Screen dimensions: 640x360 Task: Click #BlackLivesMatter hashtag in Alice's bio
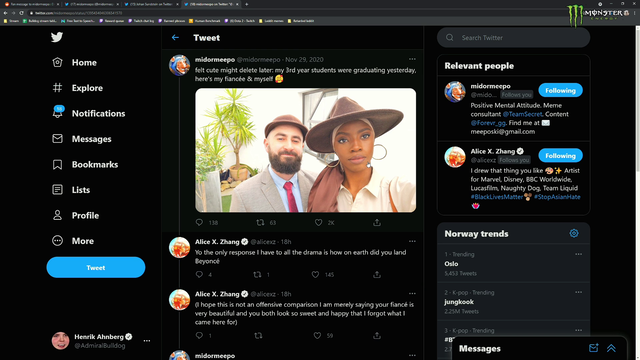point(497,197)
